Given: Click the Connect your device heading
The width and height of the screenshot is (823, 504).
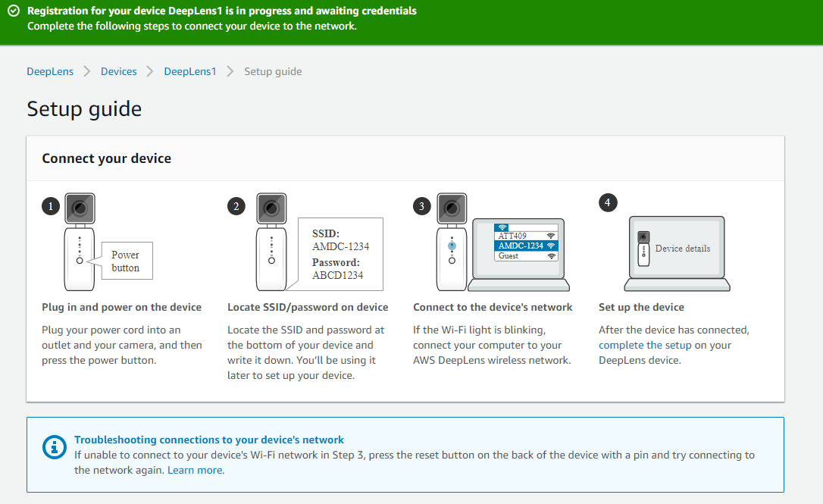Looking at the screenshot, I should coord(107,158).
